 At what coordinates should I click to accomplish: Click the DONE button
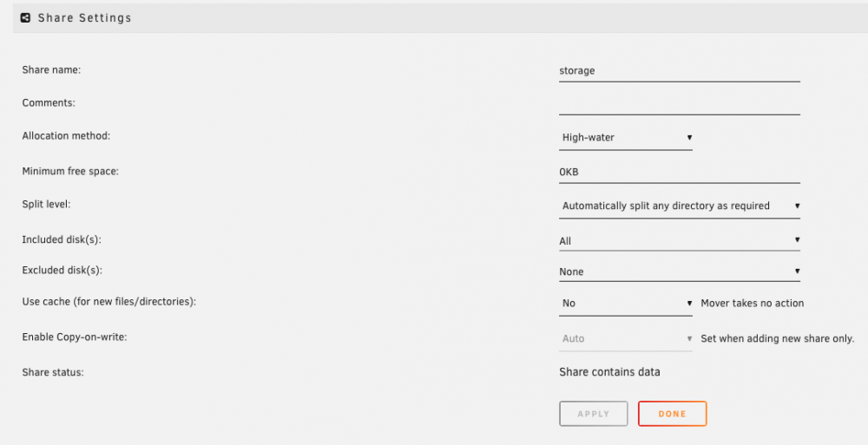(x=673, y=414)
